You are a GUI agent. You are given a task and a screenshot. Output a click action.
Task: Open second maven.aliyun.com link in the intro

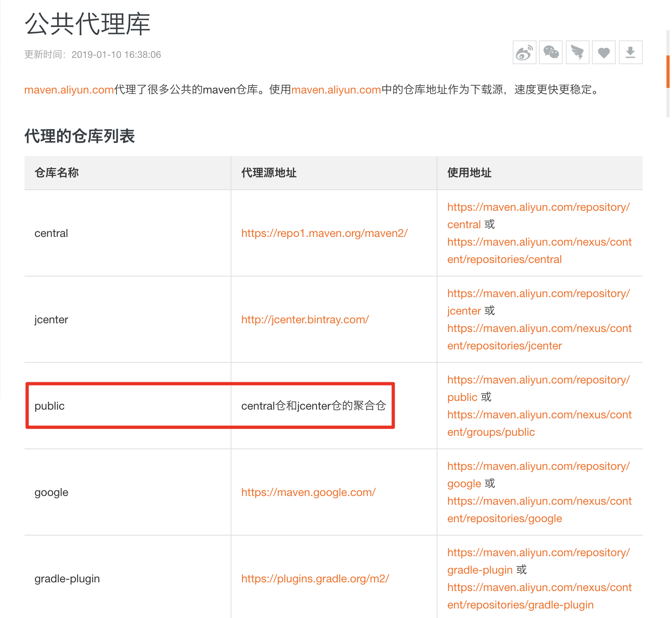pos(336,90)
